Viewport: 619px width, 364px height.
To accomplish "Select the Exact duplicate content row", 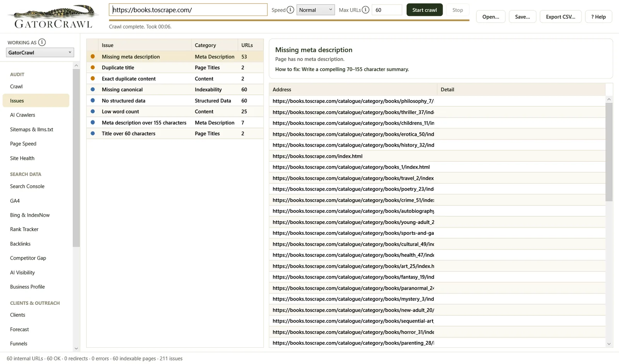I will [x=175, y=79].
